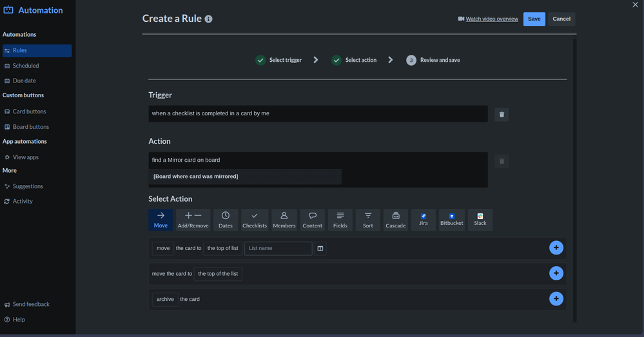Select the Sort action category
The height and width of the screenshot is (337, 644).
368,220
